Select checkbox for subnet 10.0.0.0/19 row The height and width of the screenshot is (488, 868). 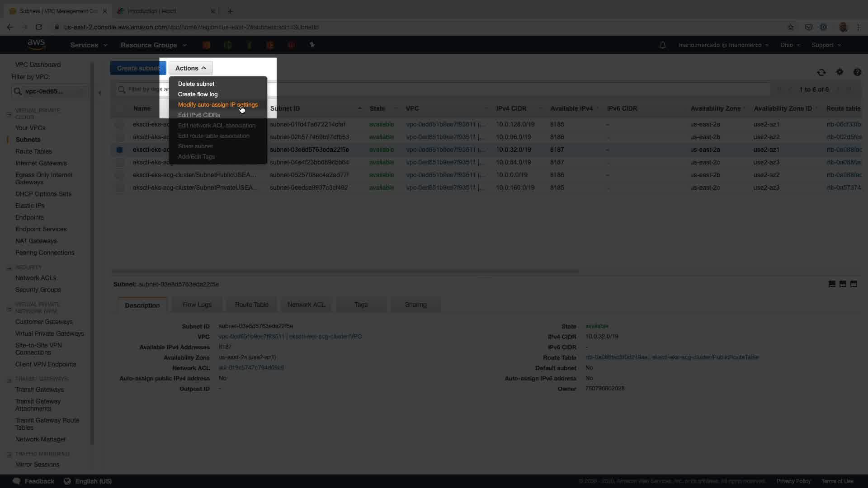tap(119, 175)
